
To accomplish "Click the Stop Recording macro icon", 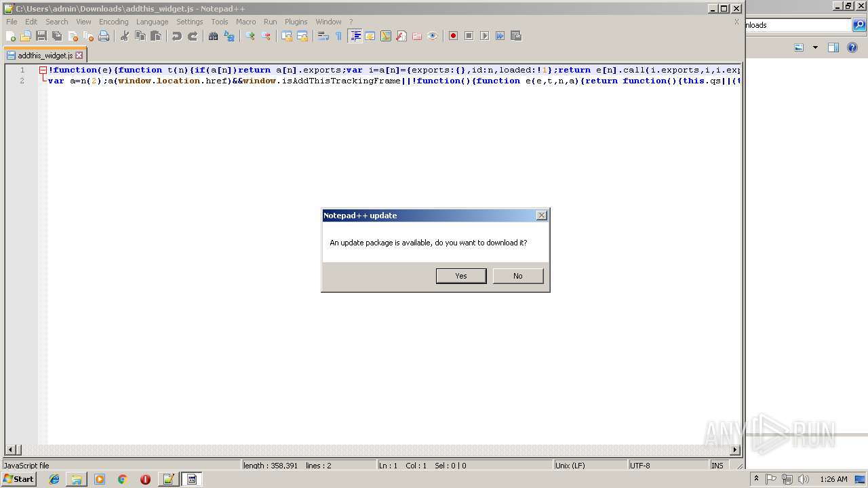I will click(x=469, y=36).
